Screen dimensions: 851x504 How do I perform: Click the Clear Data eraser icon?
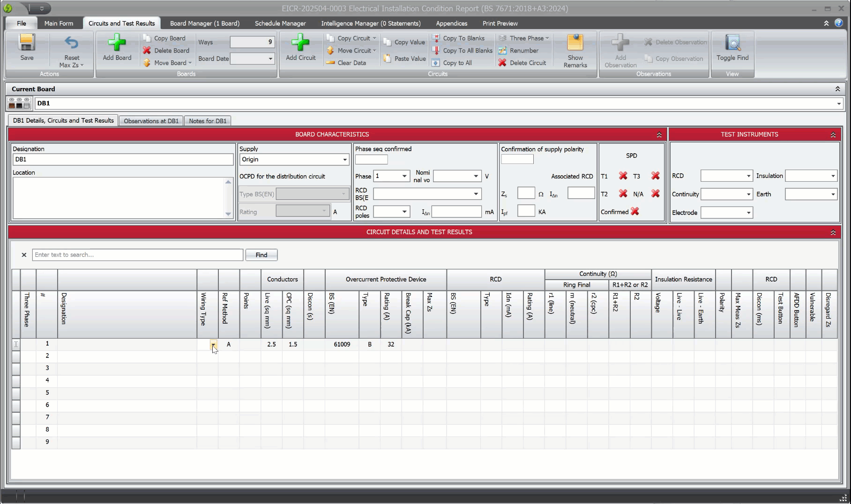331,63
